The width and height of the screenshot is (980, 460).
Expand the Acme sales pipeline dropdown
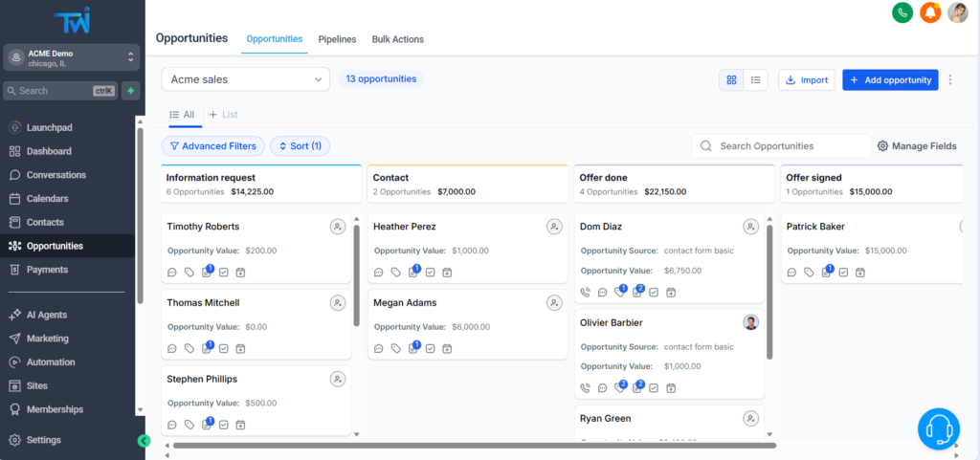(245, 79)
